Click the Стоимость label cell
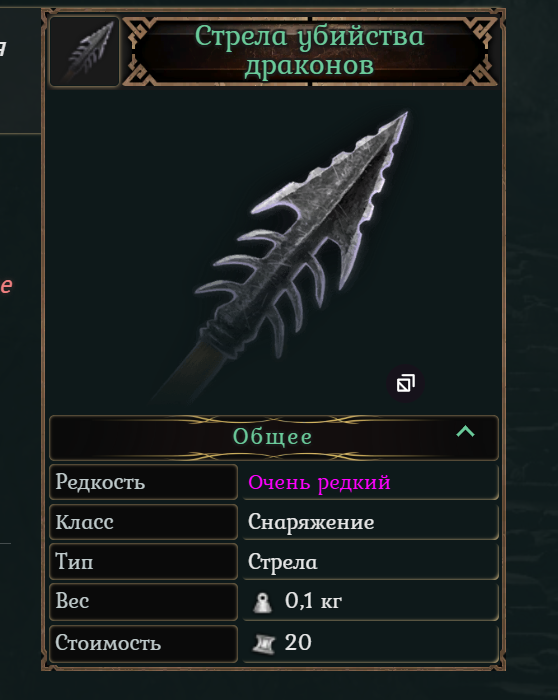558x700 pixels. (143, 643)
